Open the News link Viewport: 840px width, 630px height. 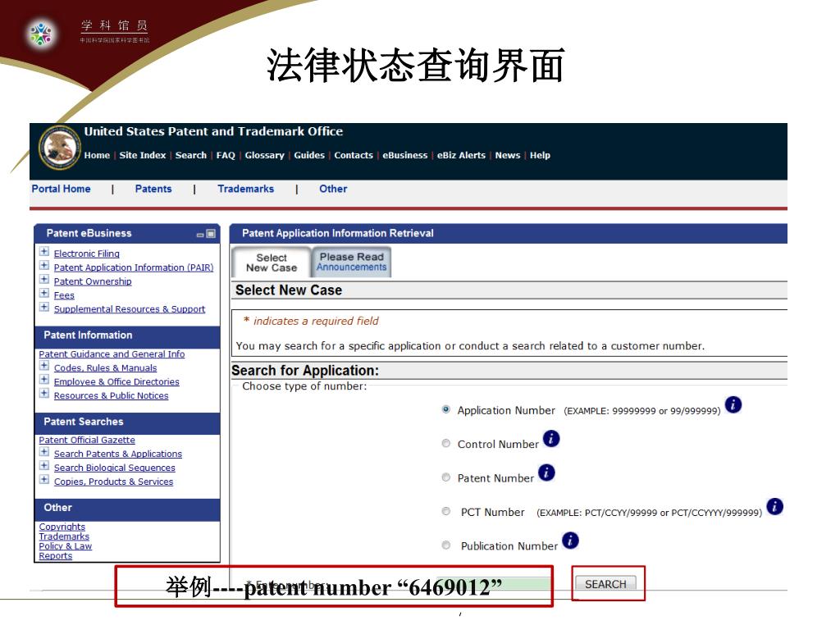(507, 155)
